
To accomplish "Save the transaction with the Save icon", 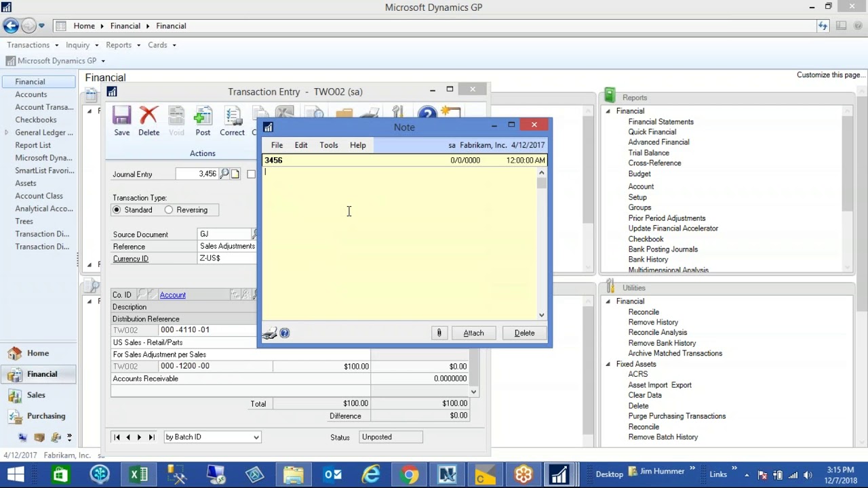I will (122, 121).
